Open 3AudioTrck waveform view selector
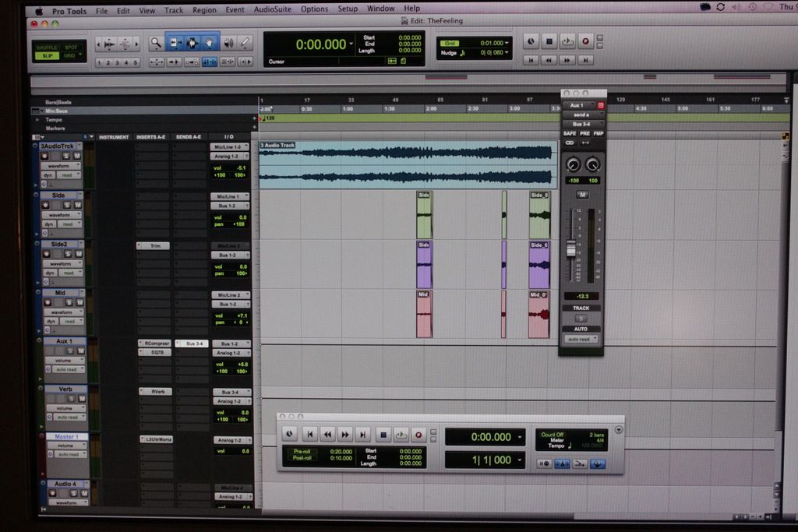798x532 pixels. coord(61,166)
